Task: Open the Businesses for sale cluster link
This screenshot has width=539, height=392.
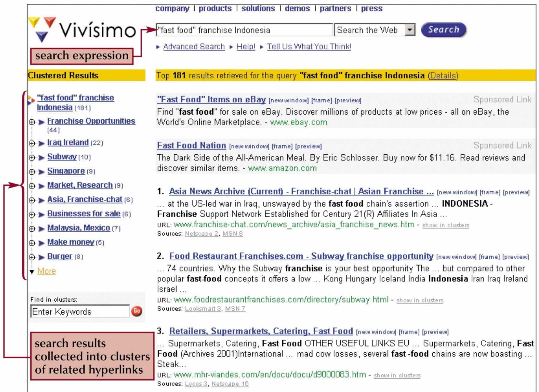Action: coord(84,214)
